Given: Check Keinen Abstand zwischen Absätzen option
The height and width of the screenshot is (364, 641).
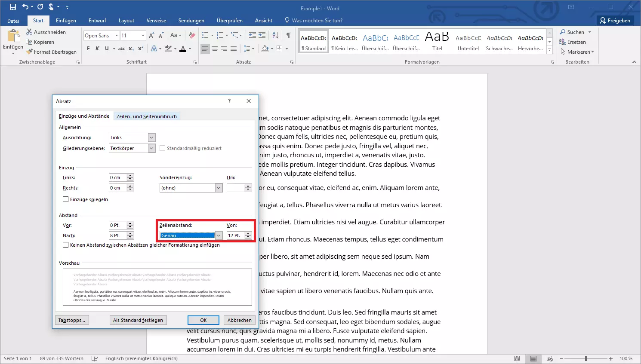Looking at the screenshot, I should click(x=66, y=245).
